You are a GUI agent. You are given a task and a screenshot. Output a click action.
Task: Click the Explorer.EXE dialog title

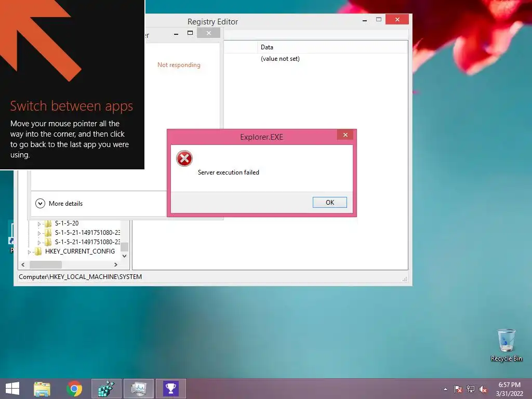pyautogui.click(x=262, y=137)
